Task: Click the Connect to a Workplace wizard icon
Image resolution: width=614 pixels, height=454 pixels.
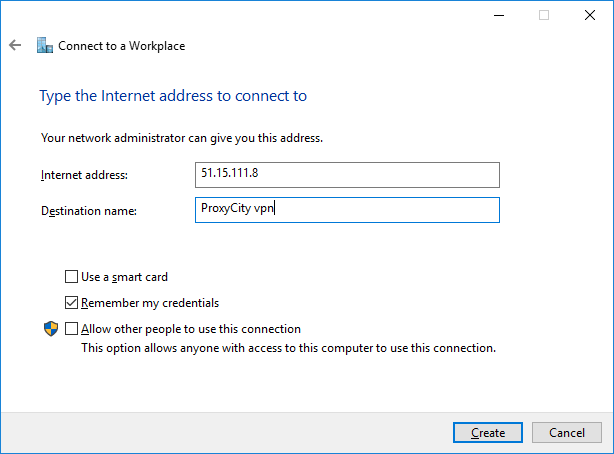Action: pos(44,45)
